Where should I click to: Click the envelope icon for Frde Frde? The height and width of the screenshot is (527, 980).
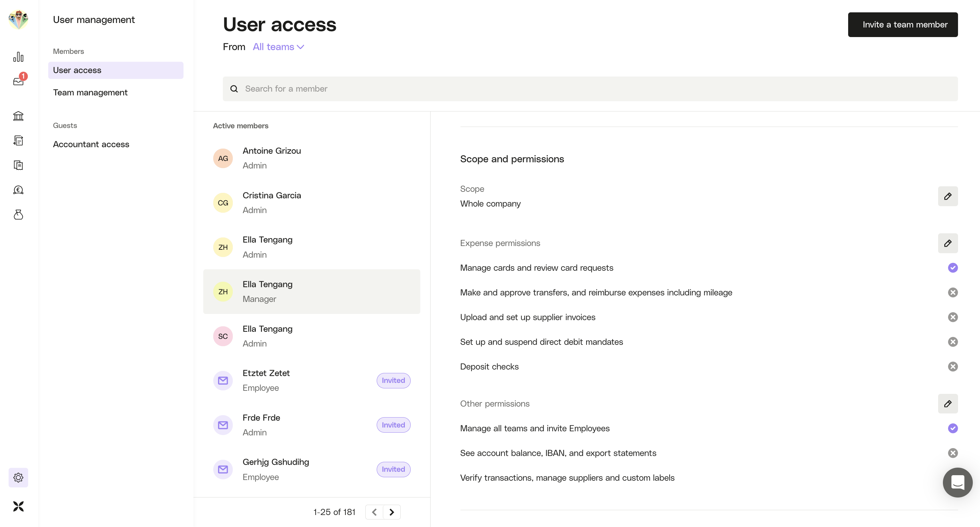[223, 425]
